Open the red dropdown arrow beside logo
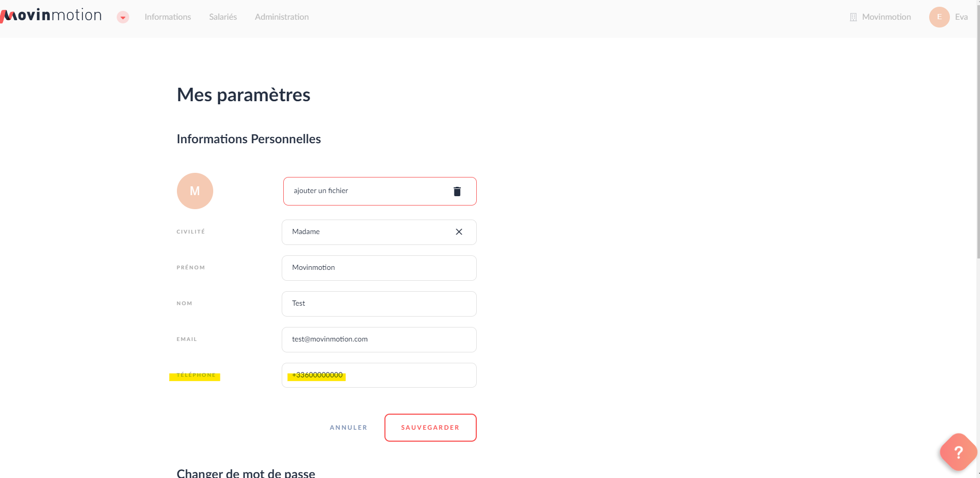980x478 pixels. click(123, 18)
